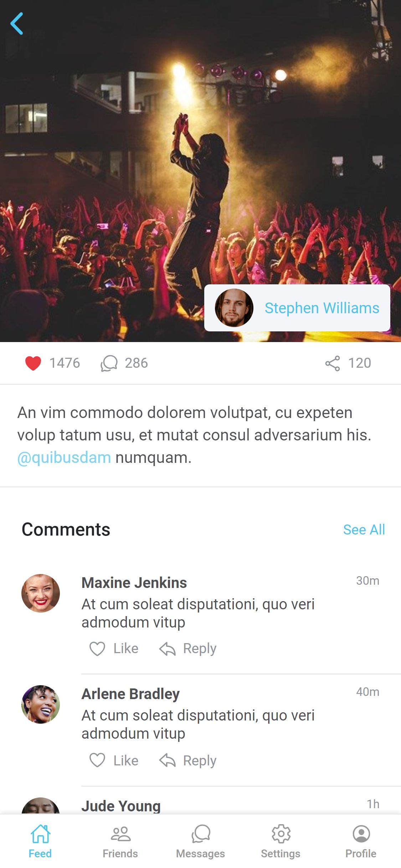Tap the share icon
Screen dimensions: 401x868
(333, 363)
